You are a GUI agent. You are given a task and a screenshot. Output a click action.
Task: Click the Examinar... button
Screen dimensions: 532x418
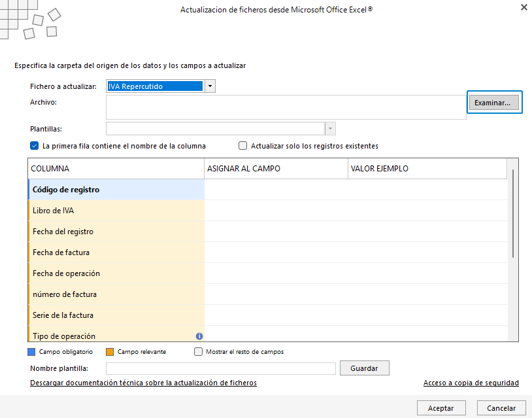(x=494, y=103)
